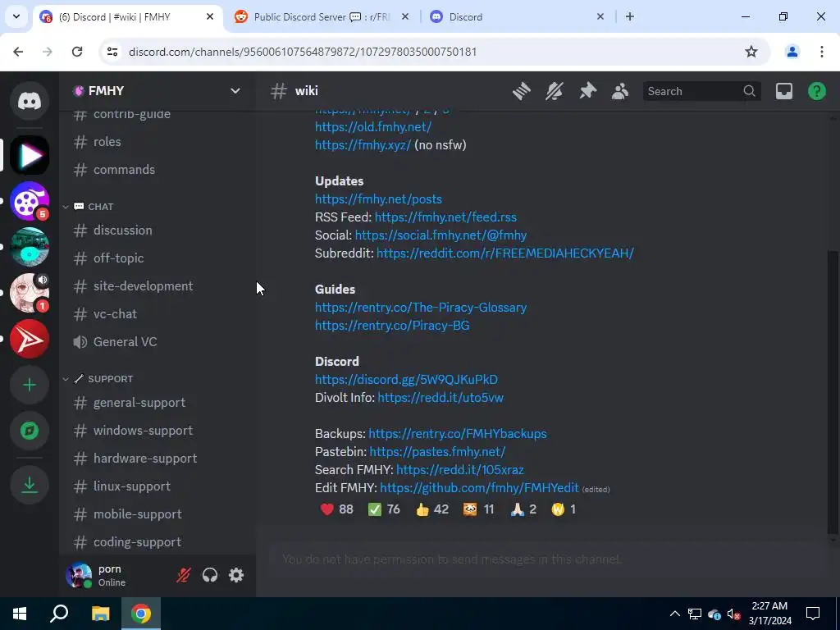The height and width of the screenshot is (630, 840).
Task: Open the Piracy-Glossary rentry link
Action: click(421, 307)
